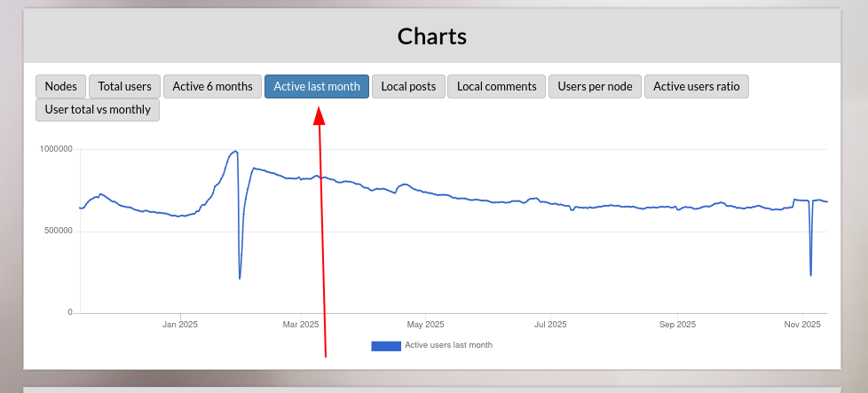Toggle the blue legend color box
868x393 pixels.
click(386, 345)
